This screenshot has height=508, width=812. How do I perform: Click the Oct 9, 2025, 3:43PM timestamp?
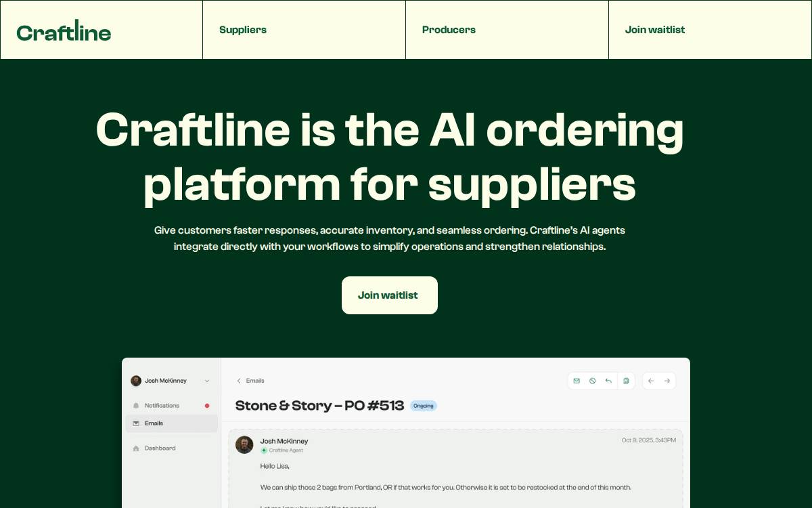tap(649, 440)
